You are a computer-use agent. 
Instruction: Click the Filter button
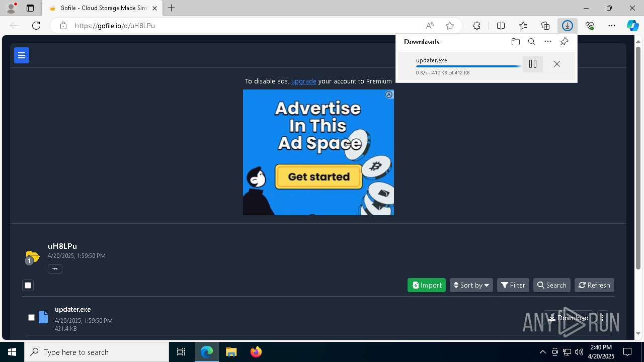513,285
